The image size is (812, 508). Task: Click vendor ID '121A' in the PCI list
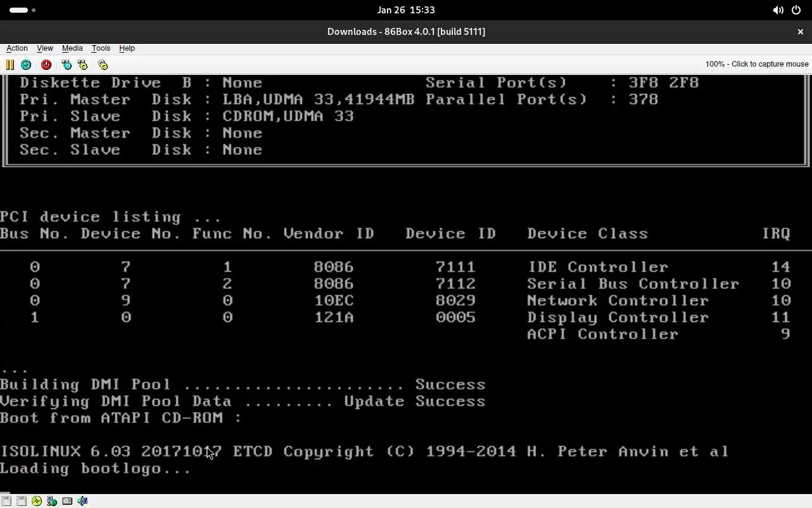point(334,317)
